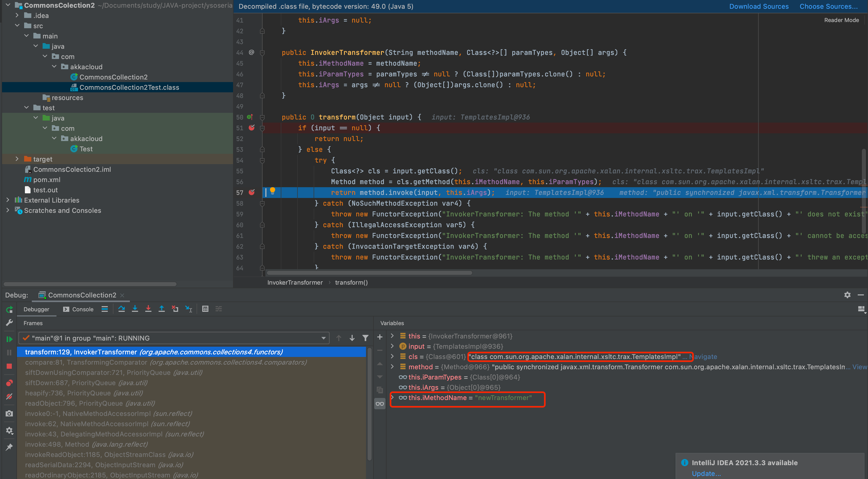Select next frame with down arrow
The height and width of the screenshot is (479, 868).
coord(352,338)
